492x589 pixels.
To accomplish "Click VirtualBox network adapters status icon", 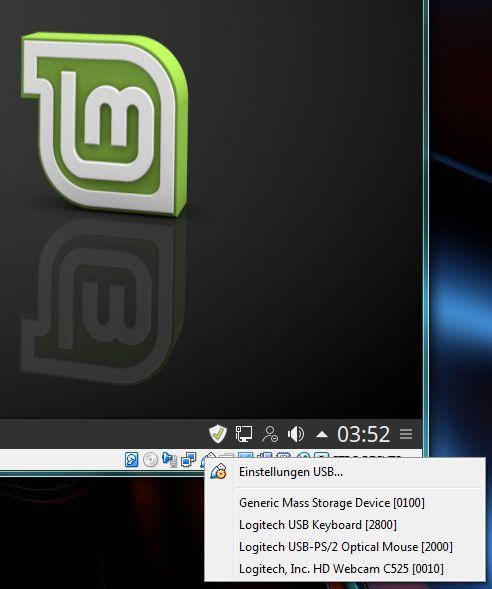I will pos(189,459).
